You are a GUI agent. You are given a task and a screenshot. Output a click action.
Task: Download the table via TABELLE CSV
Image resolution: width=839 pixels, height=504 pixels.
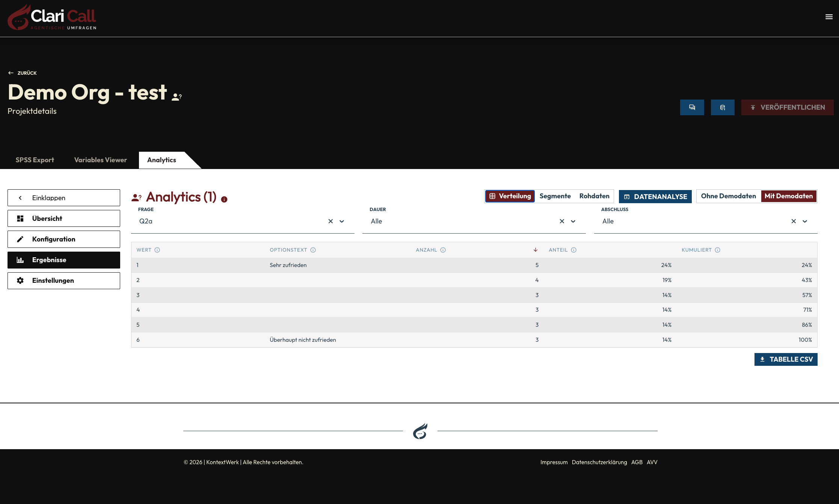[x=786, y=359]
